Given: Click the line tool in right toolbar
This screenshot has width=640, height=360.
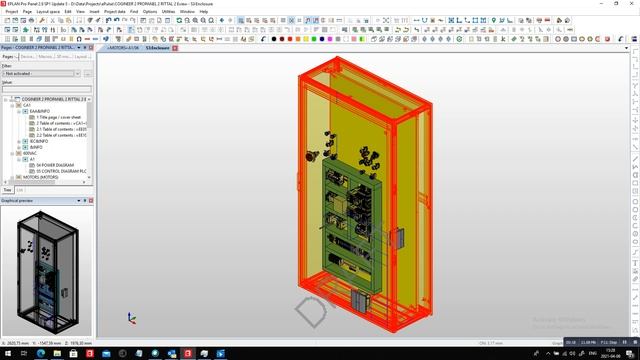Looking at the screenshot, I should 636,159.
